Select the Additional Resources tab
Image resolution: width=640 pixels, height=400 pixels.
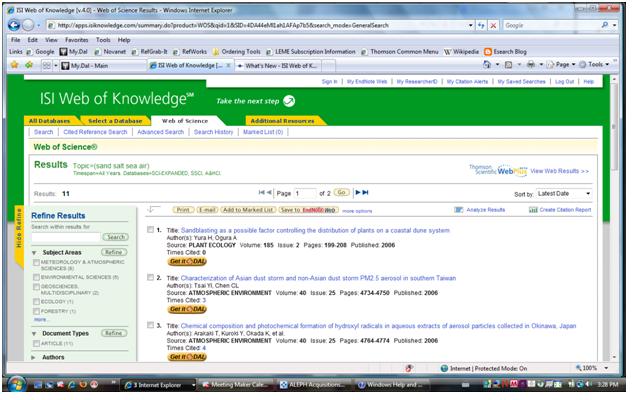pyautogui.click(x=282, y=121)
